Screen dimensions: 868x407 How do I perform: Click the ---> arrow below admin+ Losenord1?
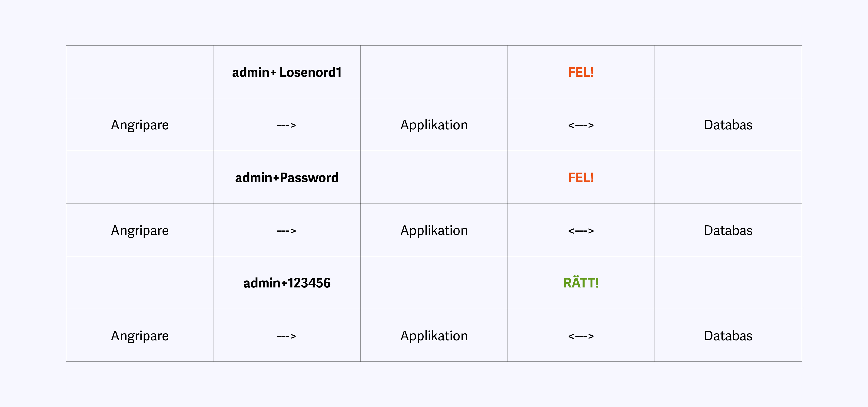(x=286, y=125)
